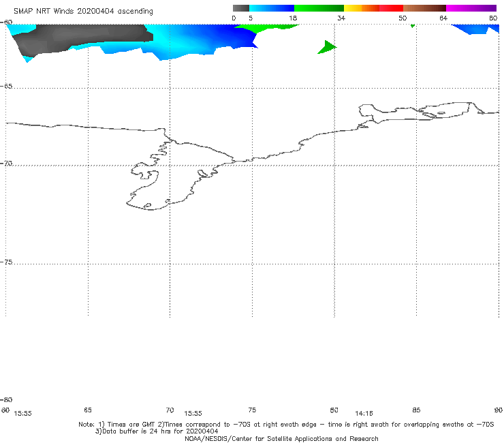The height and width of the screenshot is (443, 504).
Task: Click the color bar value label '50'
Action: [x=403, y=18]
